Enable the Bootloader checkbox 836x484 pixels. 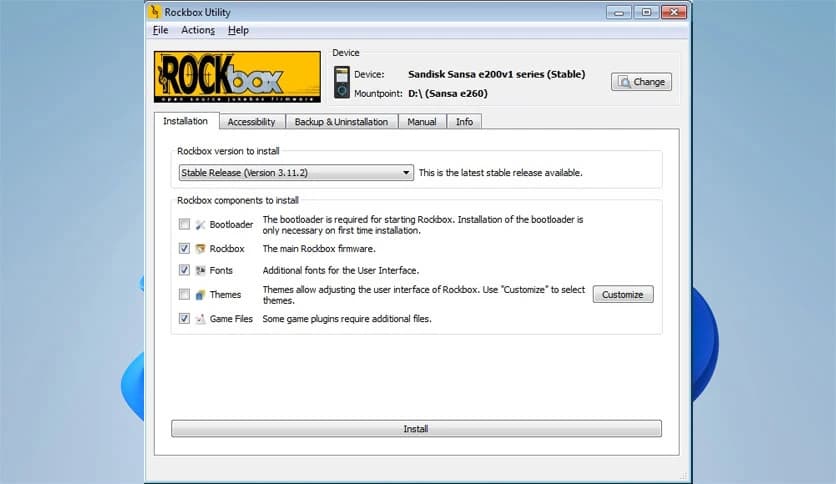pyautogui.click(x=184, y=224)
